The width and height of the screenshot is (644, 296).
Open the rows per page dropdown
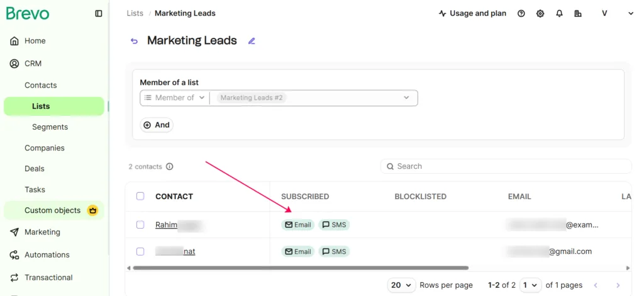click(401, 285)
